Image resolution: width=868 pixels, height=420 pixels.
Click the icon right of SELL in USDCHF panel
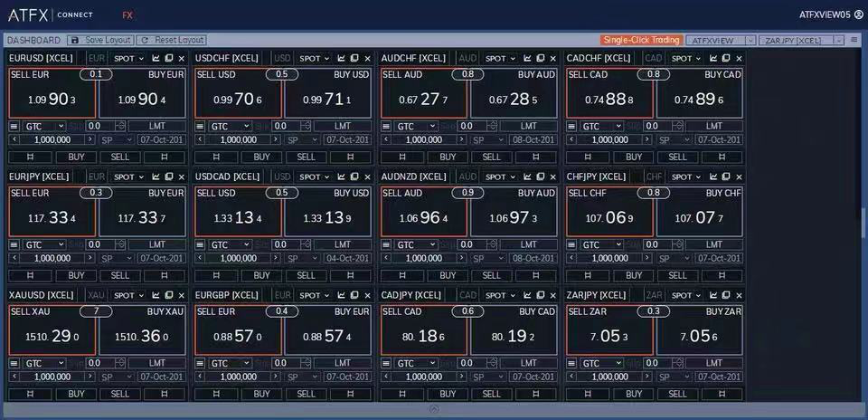tap(350, 157)
